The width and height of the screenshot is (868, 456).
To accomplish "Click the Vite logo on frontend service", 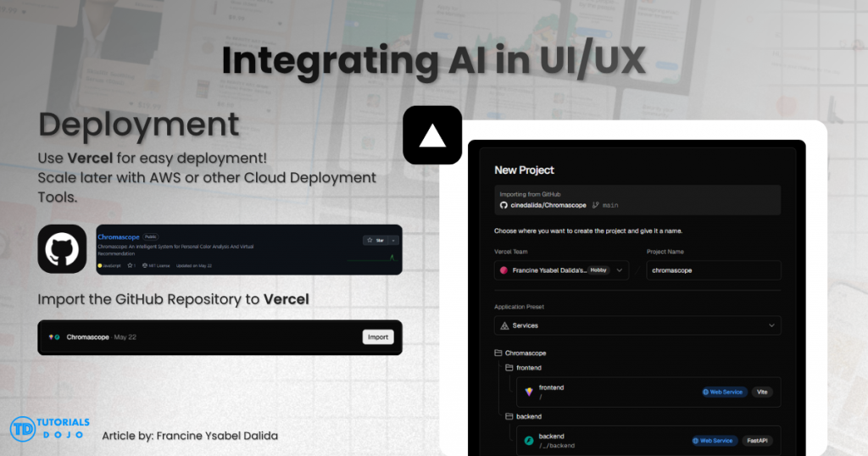I will pyautogui.click(x=529, y=392).
